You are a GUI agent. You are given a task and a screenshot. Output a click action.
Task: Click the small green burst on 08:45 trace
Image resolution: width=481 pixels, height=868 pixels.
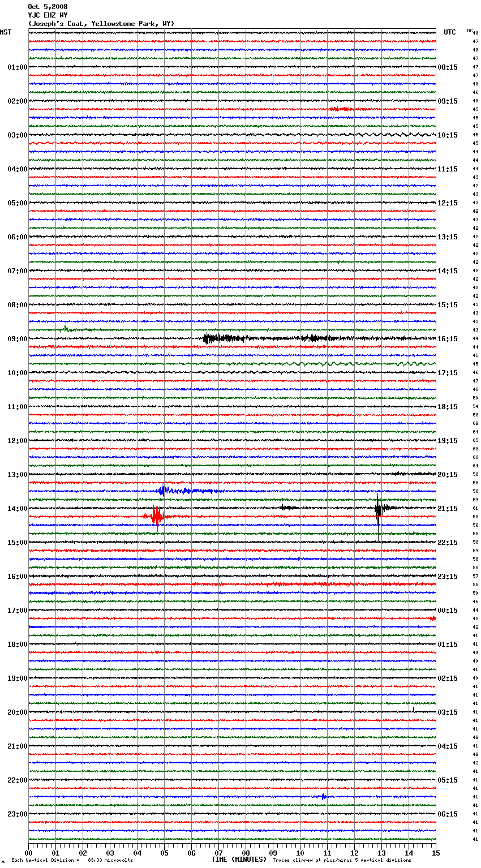coord(66,328)
